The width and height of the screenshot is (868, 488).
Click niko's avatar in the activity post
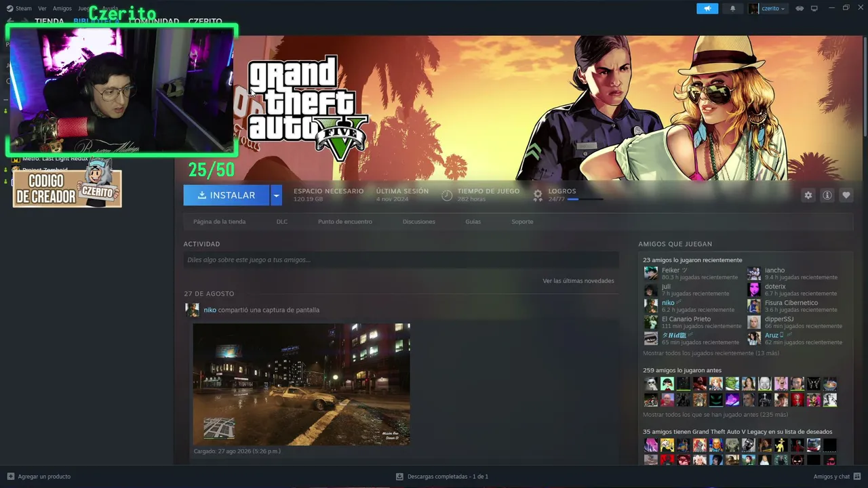click(x=193, y=310)
